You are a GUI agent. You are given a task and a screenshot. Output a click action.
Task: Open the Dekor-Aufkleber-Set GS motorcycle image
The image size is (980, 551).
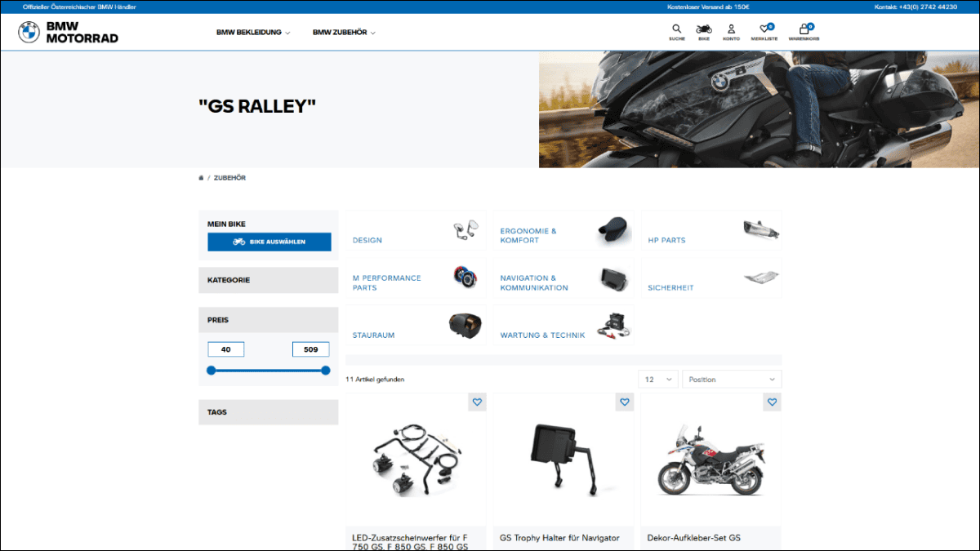[x=710, y=460]
